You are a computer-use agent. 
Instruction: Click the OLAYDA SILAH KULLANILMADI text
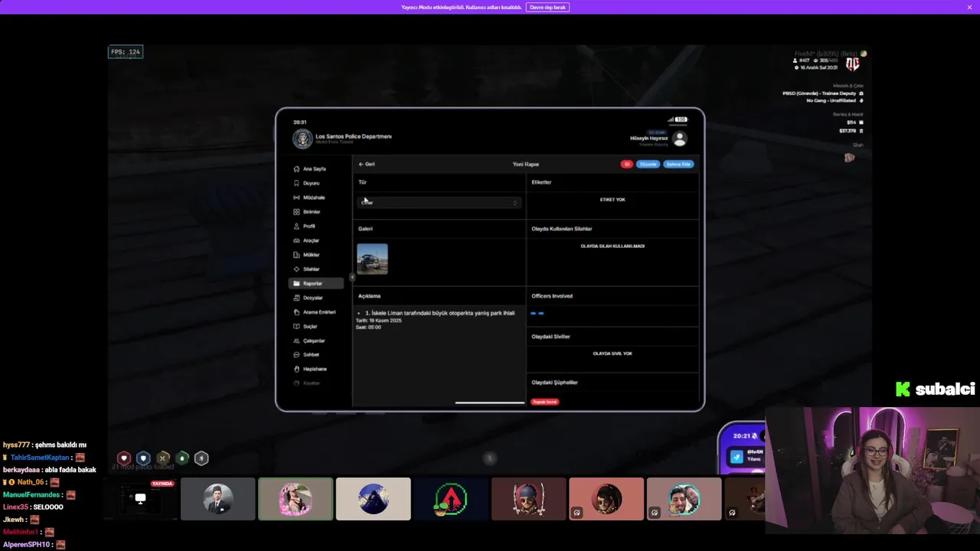(x=612, y=246)
